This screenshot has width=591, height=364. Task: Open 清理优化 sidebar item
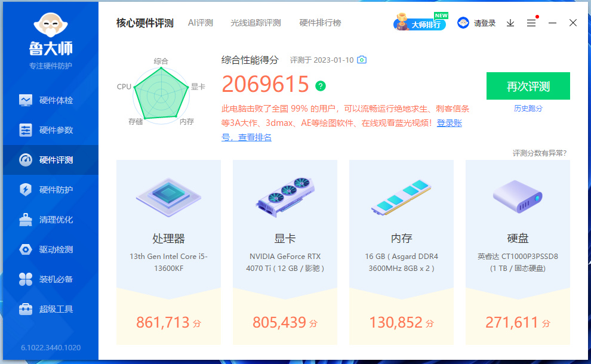pos(51,220)
